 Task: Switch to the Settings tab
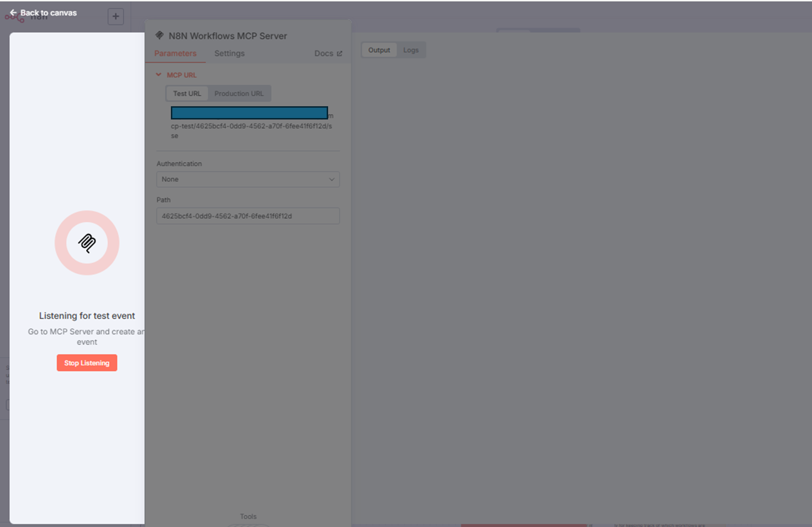coord(229,53)
